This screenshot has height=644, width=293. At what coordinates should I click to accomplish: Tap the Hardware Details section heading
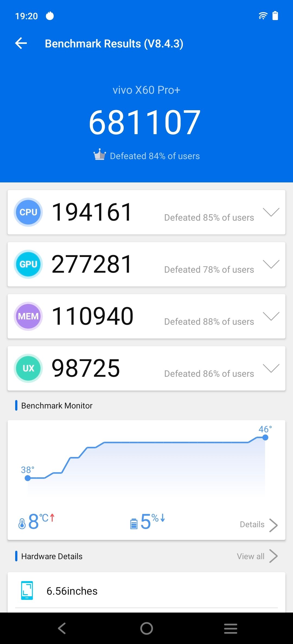tap(52, 556)
